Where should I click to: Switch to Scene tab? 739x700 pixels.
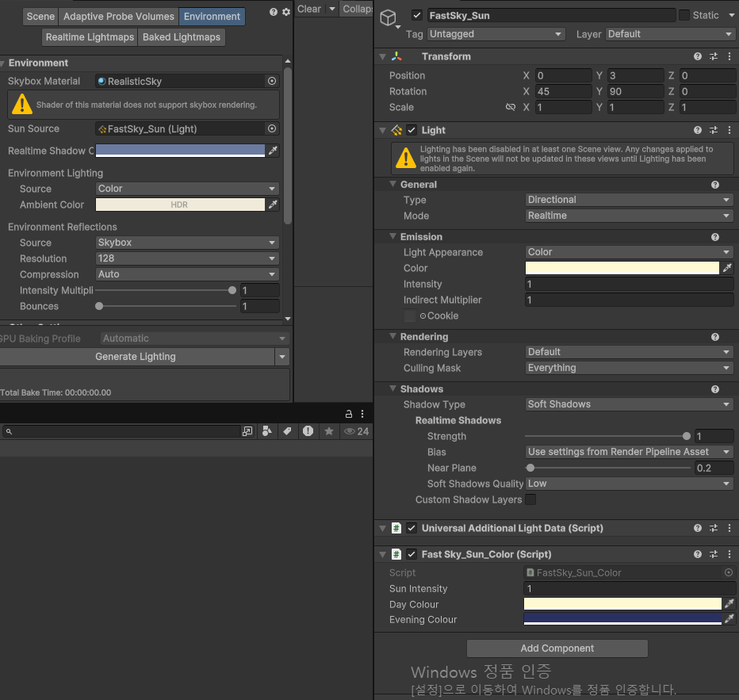(40, 17)
